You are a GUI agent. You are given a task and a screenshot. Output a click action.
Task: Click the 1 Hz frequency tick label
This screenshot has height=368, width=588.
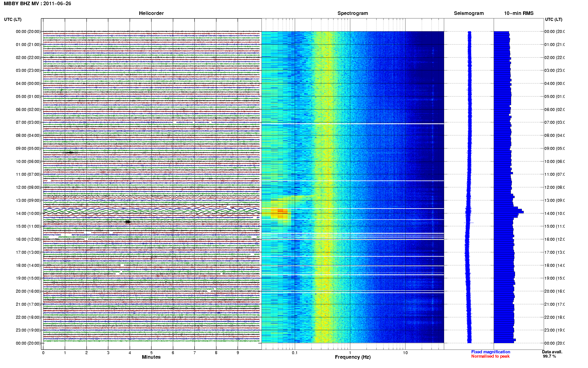pos(350,353)
